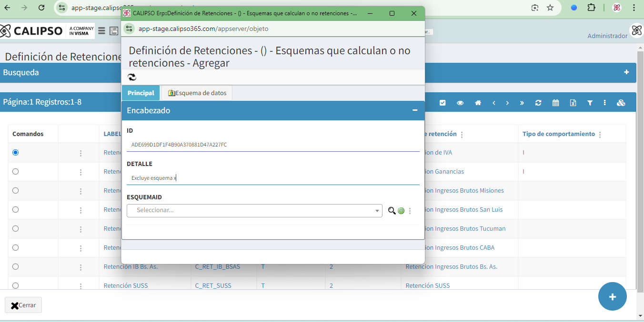Click the Cerrar button

point(23,305)
